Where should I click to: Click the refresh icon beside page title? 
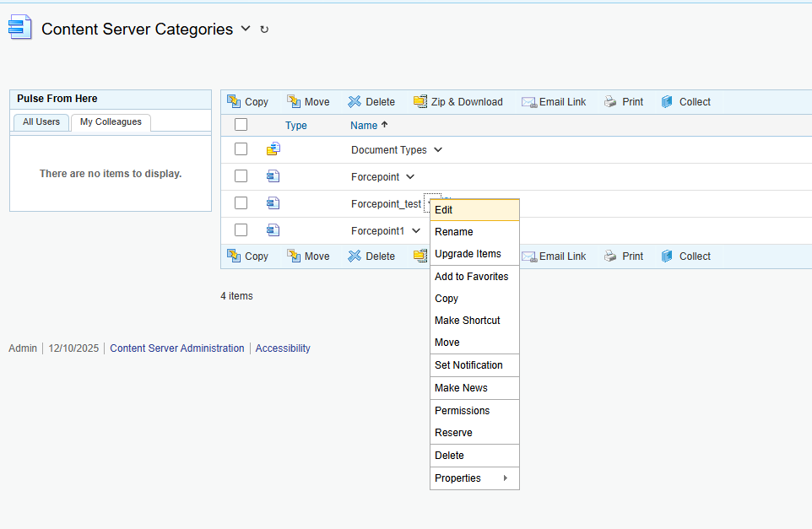[x=264, y=30]
